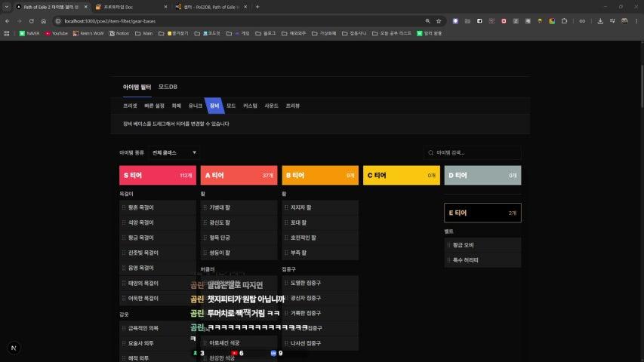Bookmark this page with the star icon
644x362 pixels.
(x=439, y=21)
